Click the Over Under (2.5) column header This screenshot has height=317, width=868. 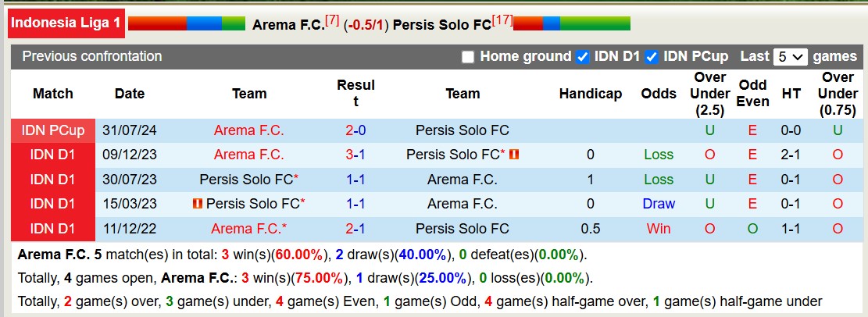(710, 94)
